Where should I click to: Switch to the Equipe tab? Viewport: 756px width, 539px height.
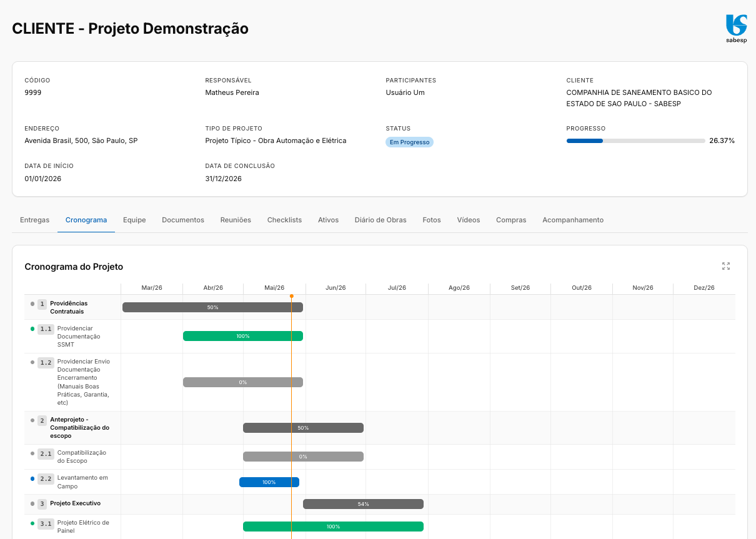click(x=134, y=220)
